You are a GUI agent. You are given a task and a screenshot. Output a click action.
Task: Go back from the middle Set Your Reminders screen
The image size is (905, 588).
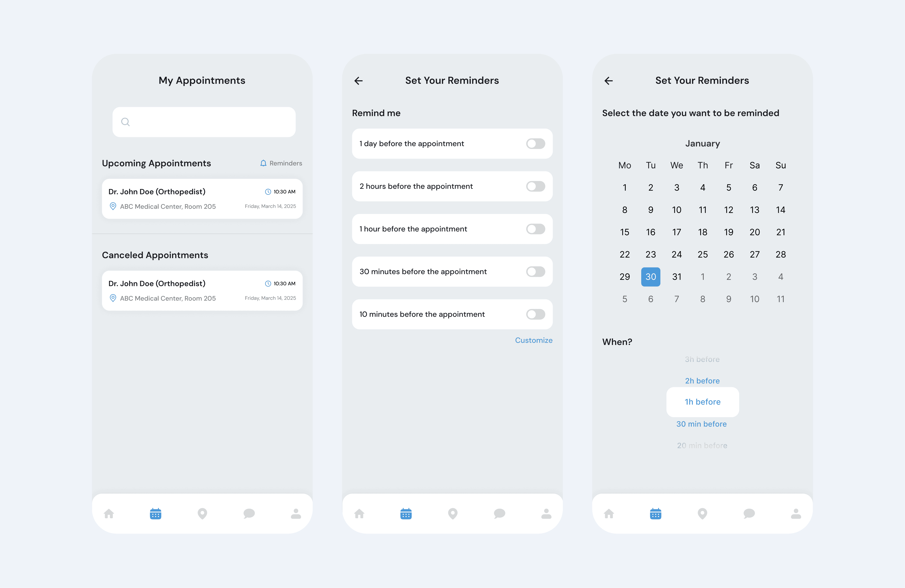[359, 81]
